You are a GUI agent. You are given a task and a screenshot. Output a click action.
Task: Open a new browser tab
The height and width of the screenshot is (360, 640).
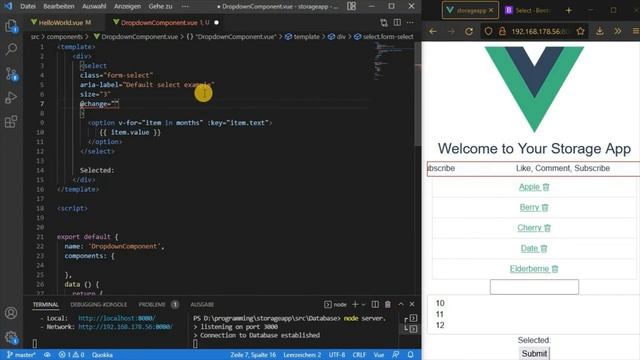(x=569, y=11)
